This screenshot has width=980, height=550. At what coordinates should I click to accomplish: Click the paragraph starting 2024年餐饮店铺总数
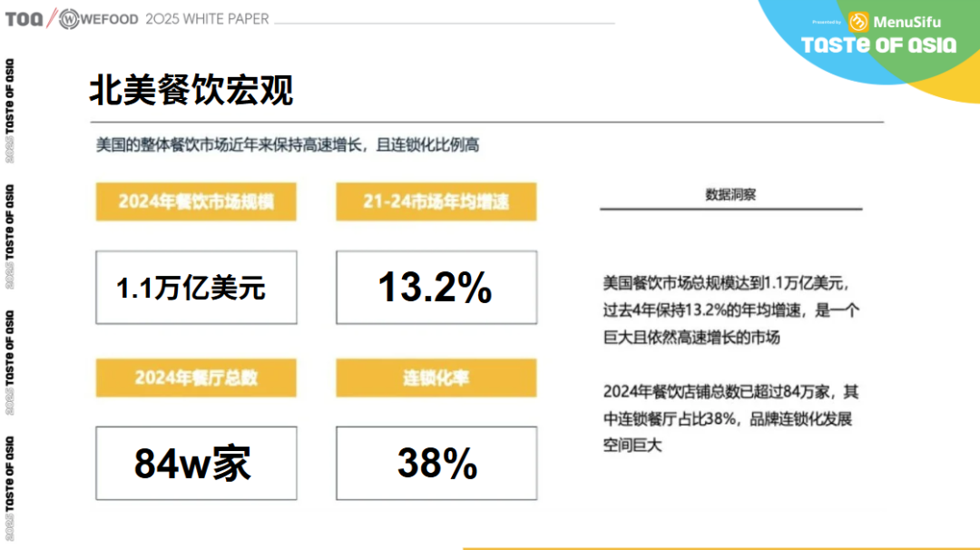coord(731,418)
